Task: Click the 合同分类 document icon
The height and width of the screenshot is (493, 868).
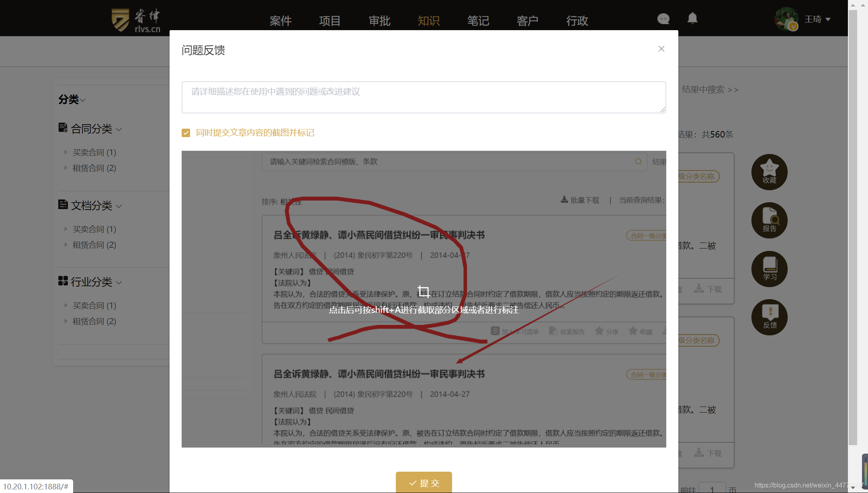Action: pyautogui.click(x=63, y=128)
